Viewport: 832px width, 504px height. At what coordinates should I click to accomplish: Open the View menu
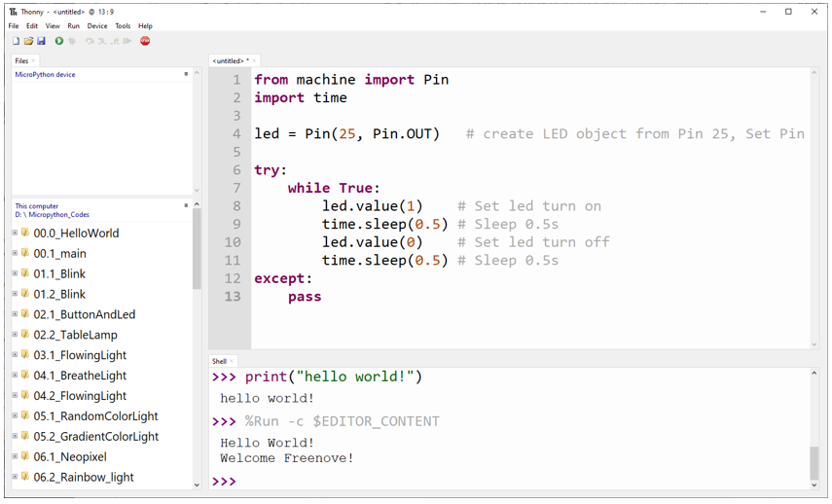pyautogui.click(x=53, y=26)
